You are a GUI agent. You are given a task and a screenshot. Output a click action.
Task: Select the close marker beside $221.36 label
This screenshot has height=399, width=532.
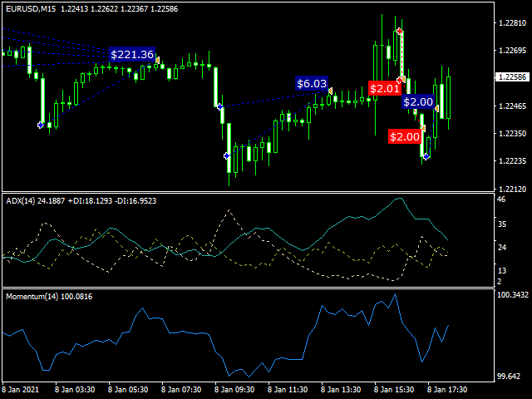[157, 60]
